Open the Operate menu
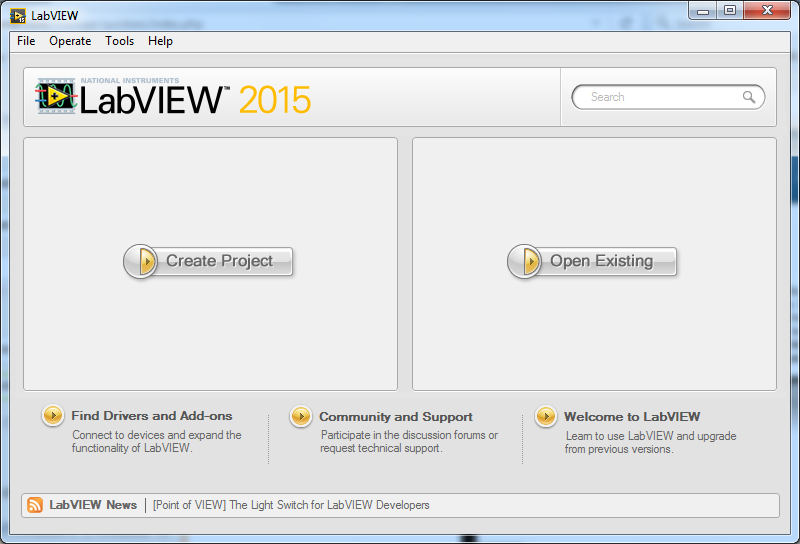Screen dimensions: 800x544 (x=70, y=41)
